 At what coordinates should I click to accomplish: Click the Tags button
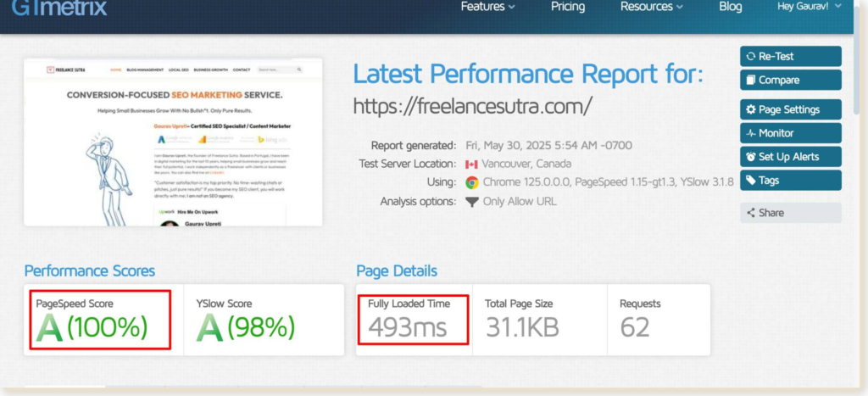click(791, 180)
